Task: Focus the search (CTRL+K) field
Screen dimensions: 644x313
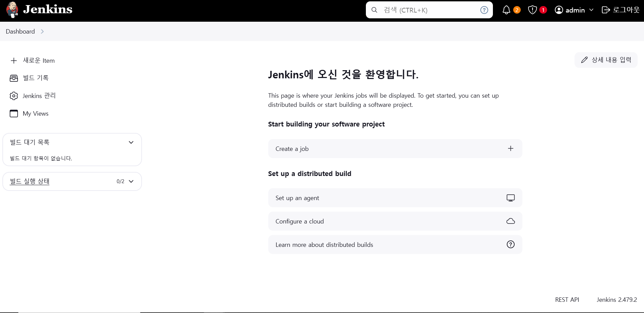Action: point(429,10)
